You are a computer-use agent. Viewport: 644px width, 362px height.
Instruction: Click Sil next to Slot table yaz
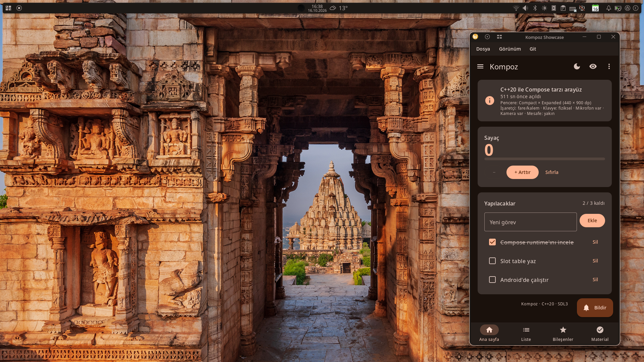point(595,261)
